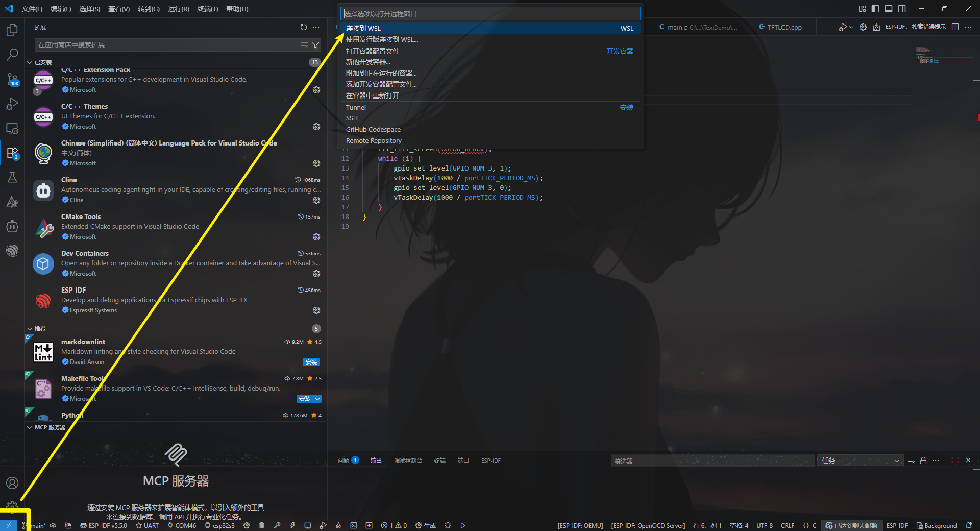Click ESP-IDF v5.5.0 version in status bar

(x=103, y=525)
